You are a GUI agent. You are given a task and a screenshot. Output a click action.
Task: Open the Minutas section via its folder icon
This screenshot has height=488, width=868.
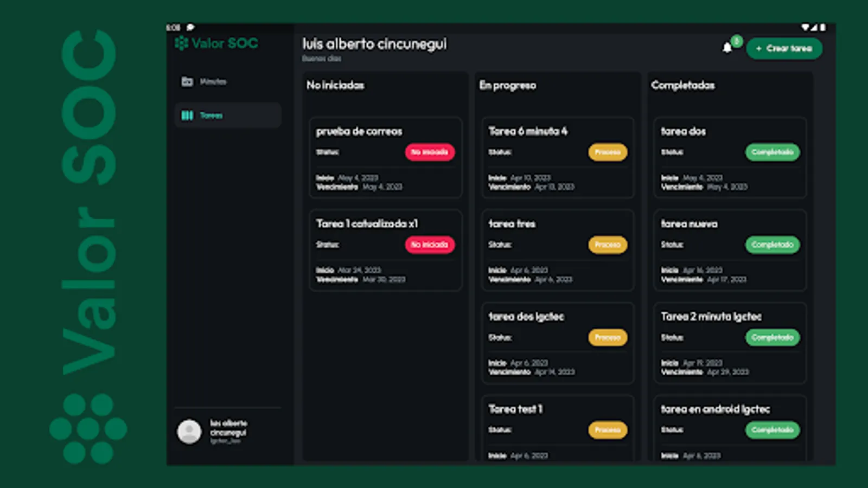pos(187,81)
